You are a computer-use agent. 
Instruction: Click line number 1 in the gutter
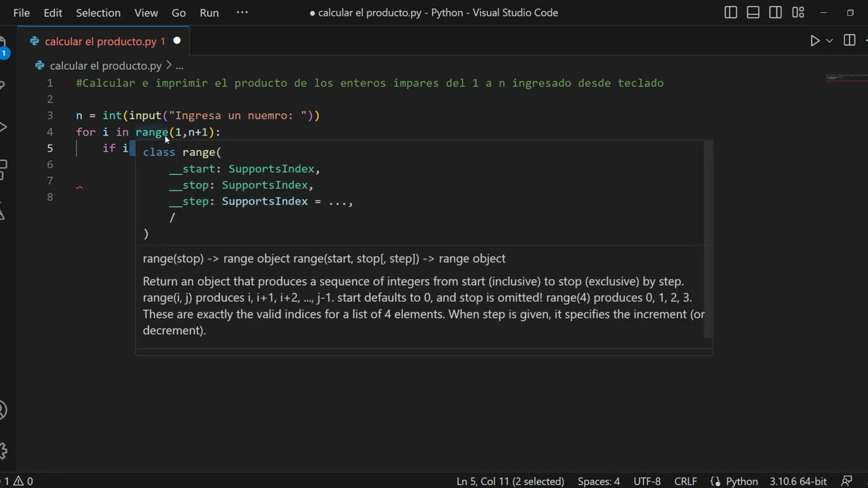(50, 83)
